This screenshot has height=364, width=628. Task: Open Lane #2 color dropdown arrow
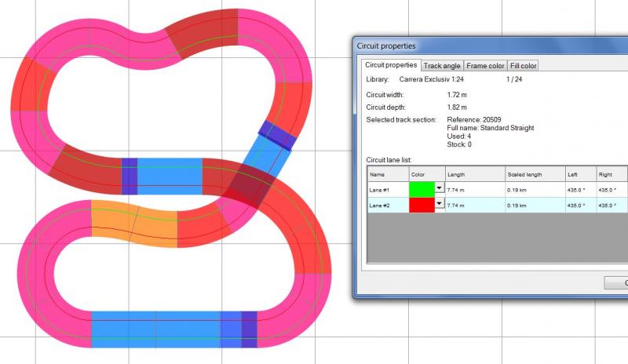pyautogui.click(x=439, y=203)
